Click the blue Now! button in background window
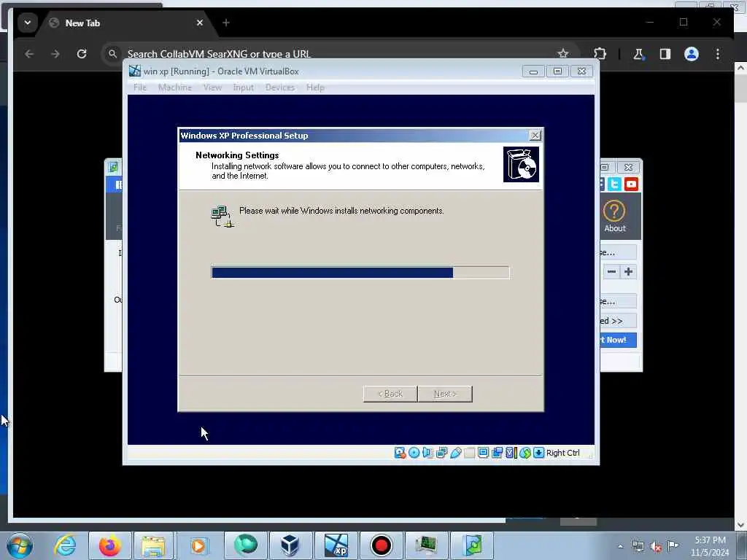Image resolution: width=747 pixels, height=560 pixels. (618, 340)
